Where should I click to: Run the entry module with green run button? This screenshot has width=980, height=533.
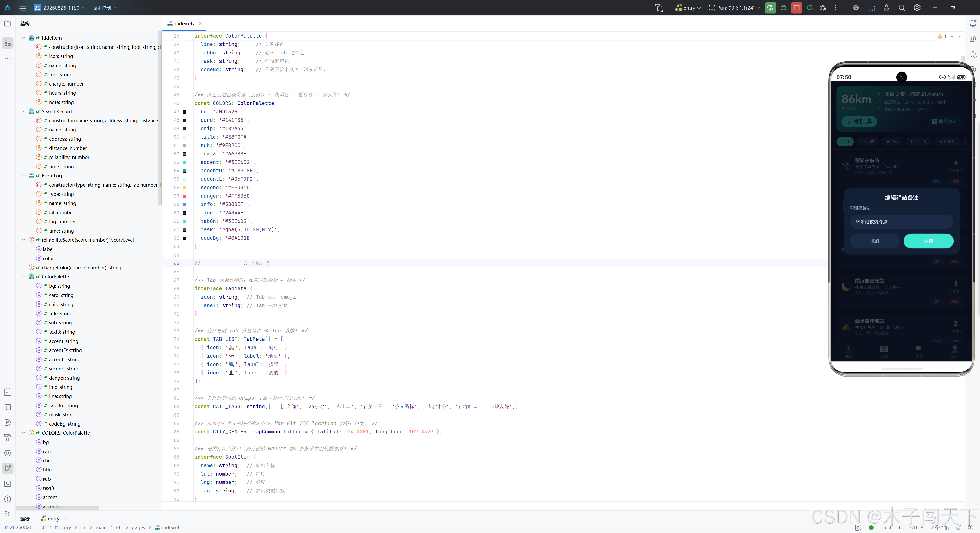770,8
